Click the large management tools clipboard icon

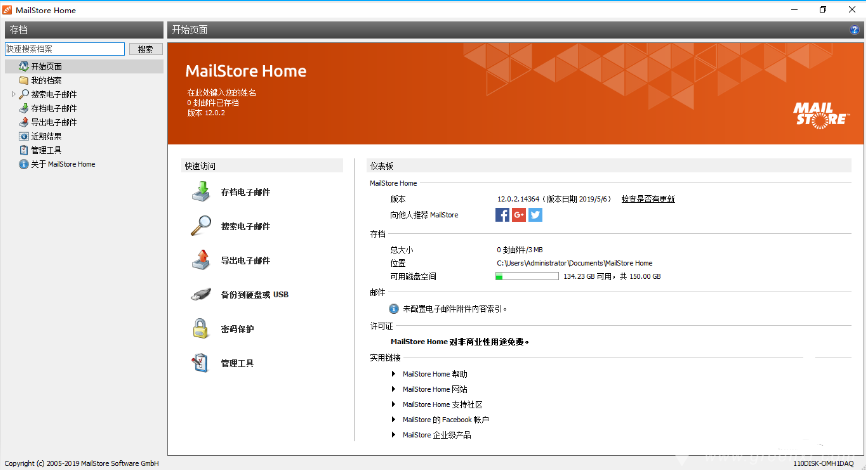coord(200,363)
